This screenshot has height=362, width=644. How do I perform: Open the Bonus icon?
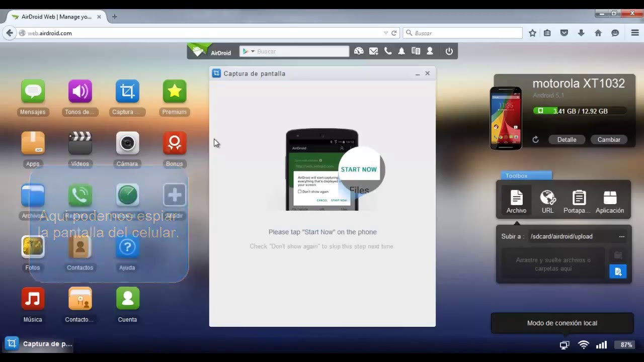(175, 143)
